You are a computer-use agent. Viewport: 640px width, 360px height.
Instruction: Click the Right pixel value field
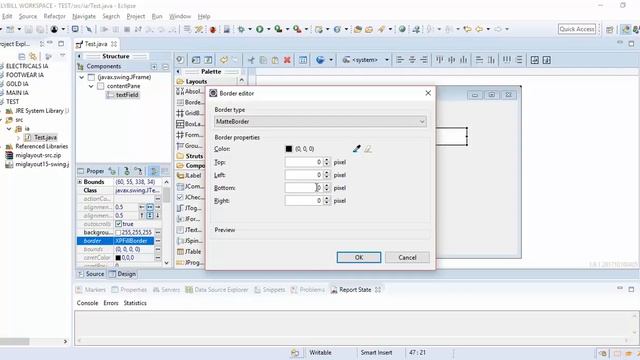tap(304, 201)
